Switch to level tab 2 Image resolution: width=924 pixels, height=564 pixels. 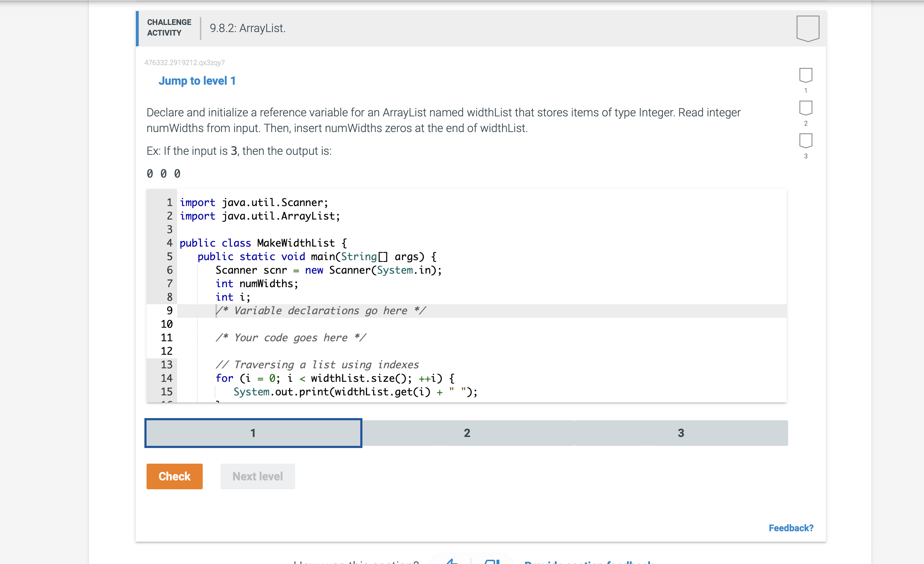coord(467,433)
